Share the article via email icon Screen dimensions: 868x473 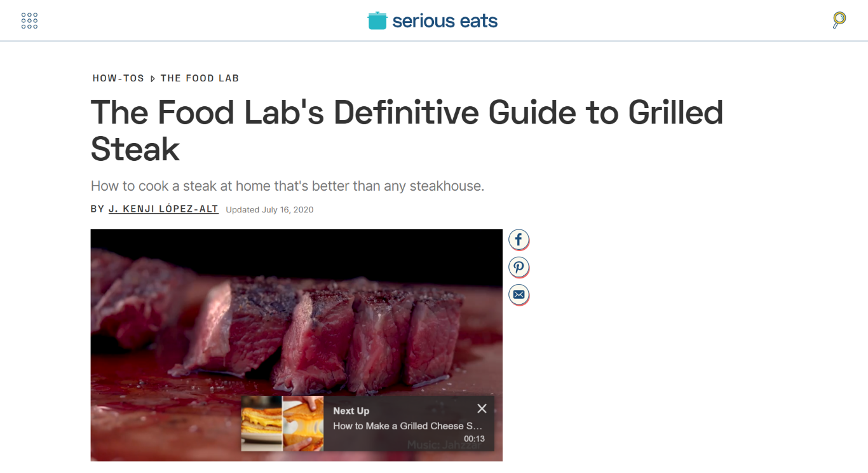(519, 294)
